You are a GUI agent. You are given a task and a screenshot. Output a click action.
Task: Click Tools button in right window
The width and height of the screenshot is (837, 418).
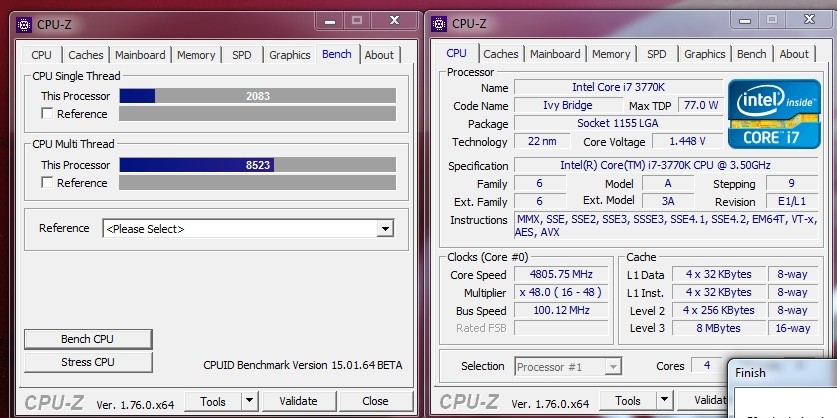pyautogui.click(x=628, y=400)
